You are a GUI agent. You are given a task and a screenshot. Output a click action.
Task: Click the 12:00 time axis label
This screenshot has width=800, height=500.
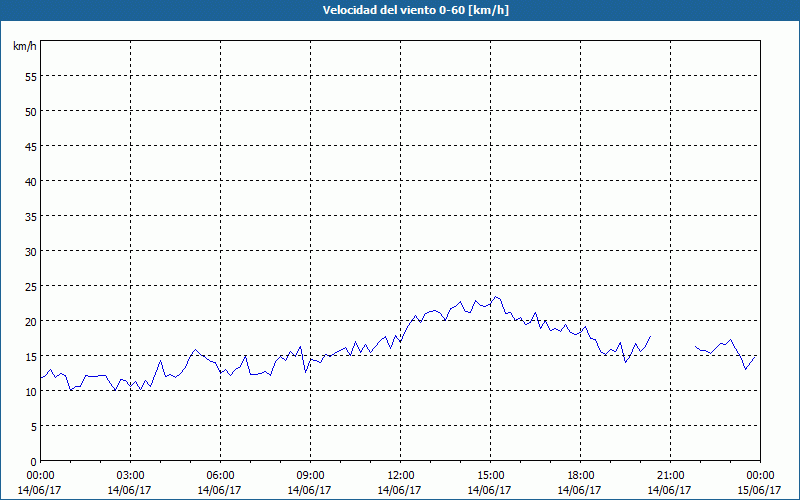(x=401, y=476)
